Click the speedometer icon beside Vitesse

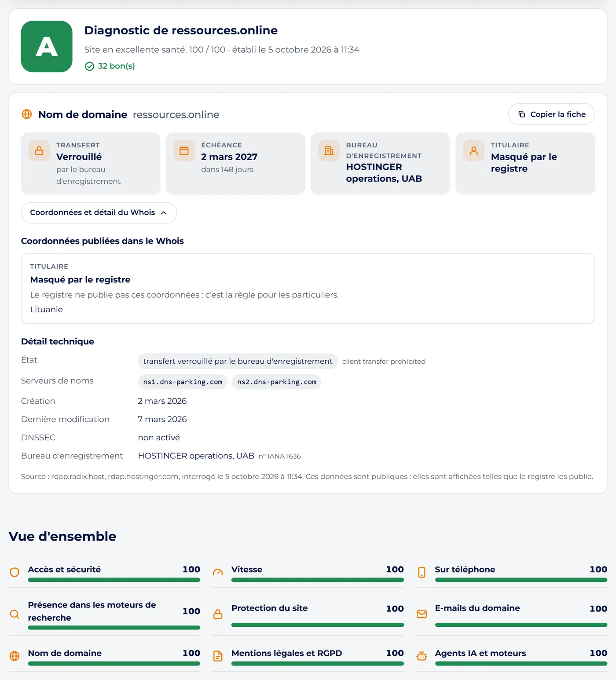click(218, 572)
